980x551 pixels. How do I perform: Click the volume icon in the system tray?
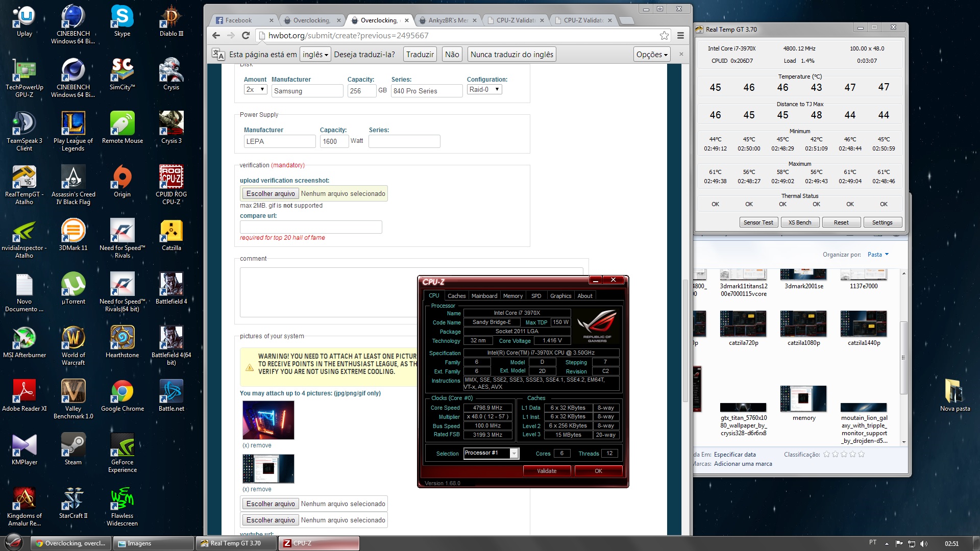[x=923, y=543]
